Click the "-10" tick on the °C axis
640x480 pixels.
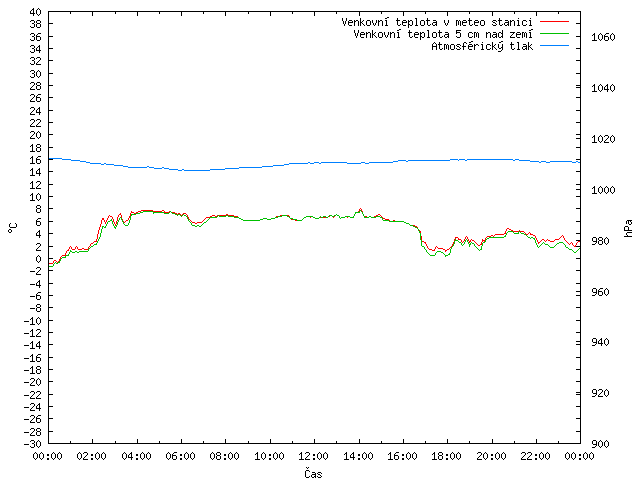click(x=33, y=320)
